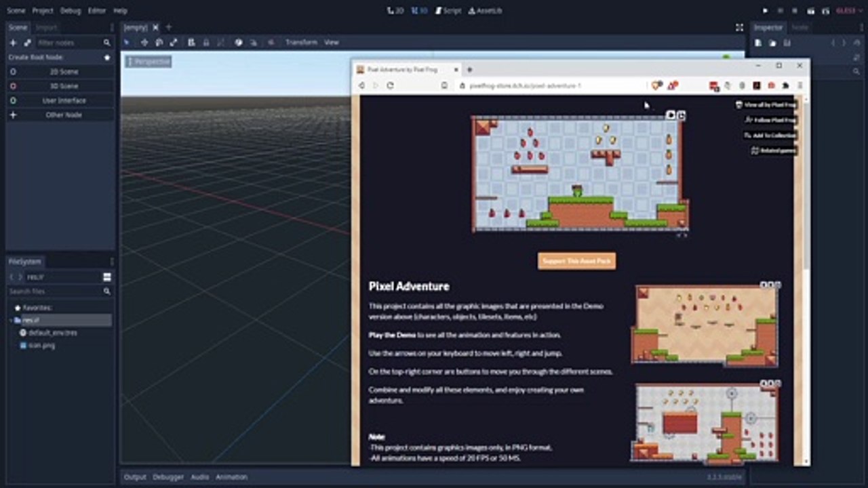
Task: Open the Scene menu in Godot
Action: [x=16, y=11]
